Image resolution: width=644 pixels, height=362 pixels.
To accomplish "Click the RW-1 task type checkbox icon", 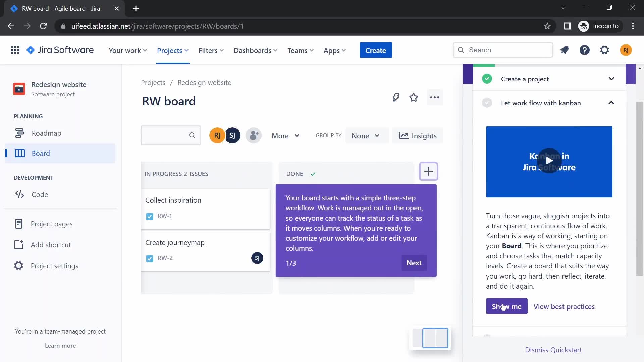I will 150,216.
